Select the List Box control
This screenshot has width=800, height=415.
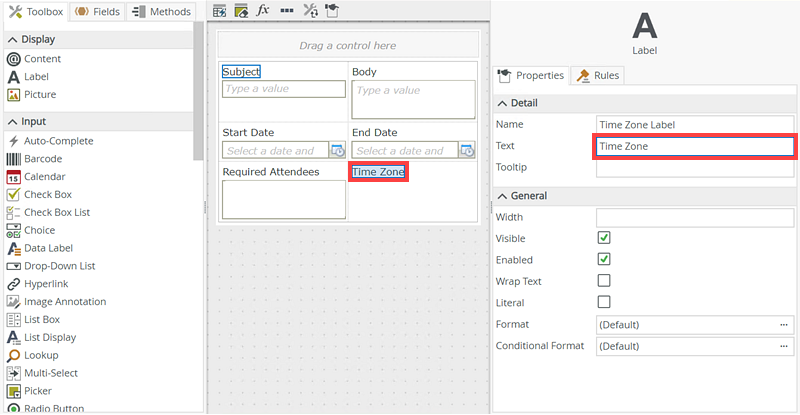tap(33, 320)
